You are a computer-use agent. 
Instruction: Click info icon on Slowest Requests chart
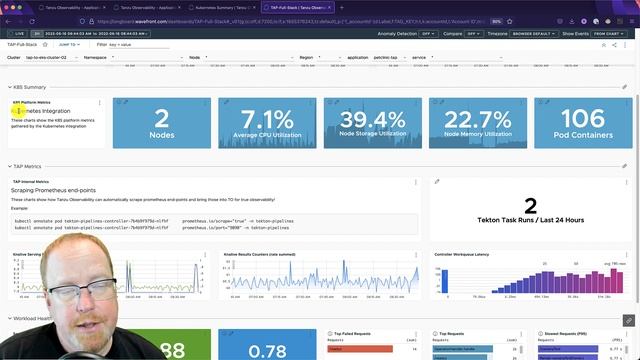[540, 334]
